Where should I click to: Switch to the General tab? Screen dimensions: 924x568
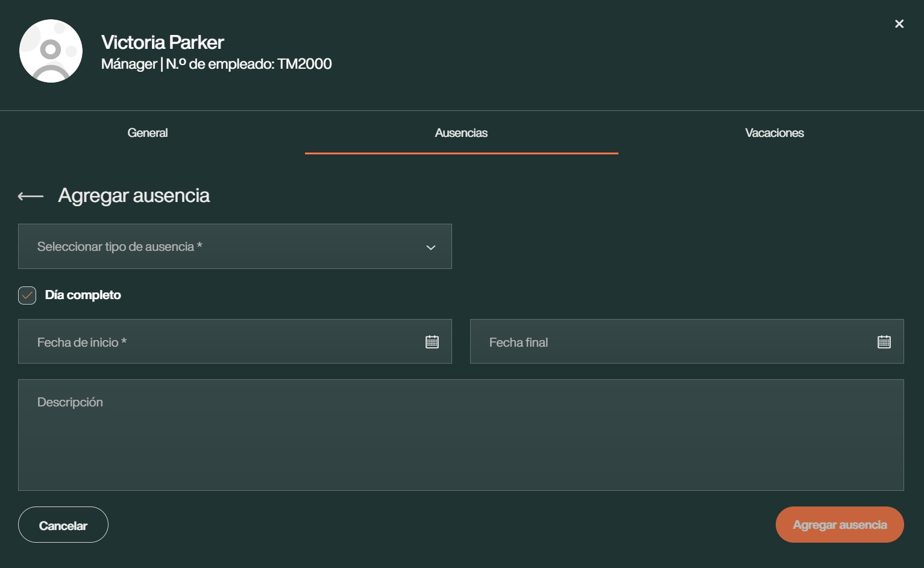(x=148, y=133)
